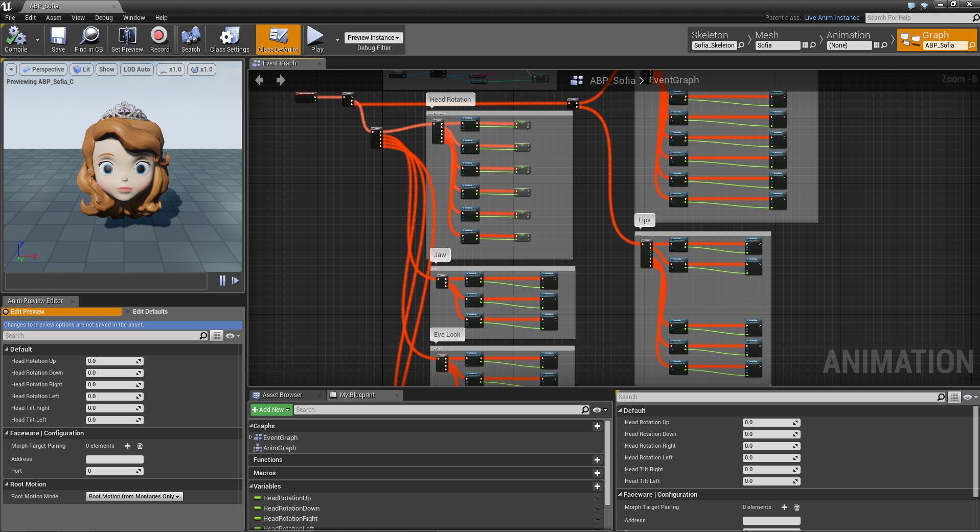Open My Blueprint view options eye
Screen dimensions: 980x532
[x=599, y=410]
